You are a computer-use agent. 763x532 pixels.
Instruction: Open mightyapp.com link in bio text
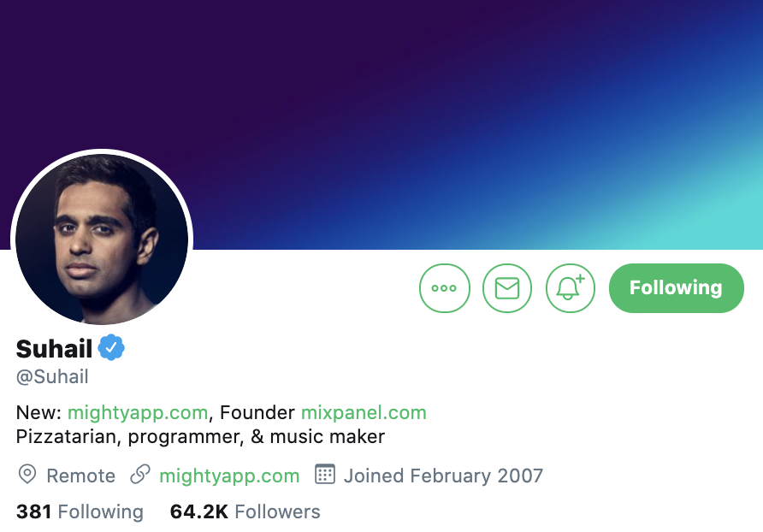[138, 413]
